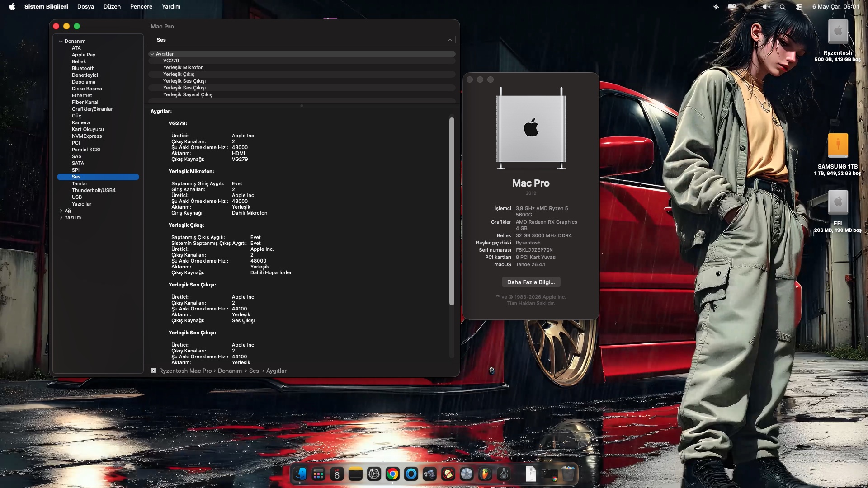Select Ethernet in the sidebar
Image resolution: width=868 pixels, height=488 pixels.
[82, 95]
